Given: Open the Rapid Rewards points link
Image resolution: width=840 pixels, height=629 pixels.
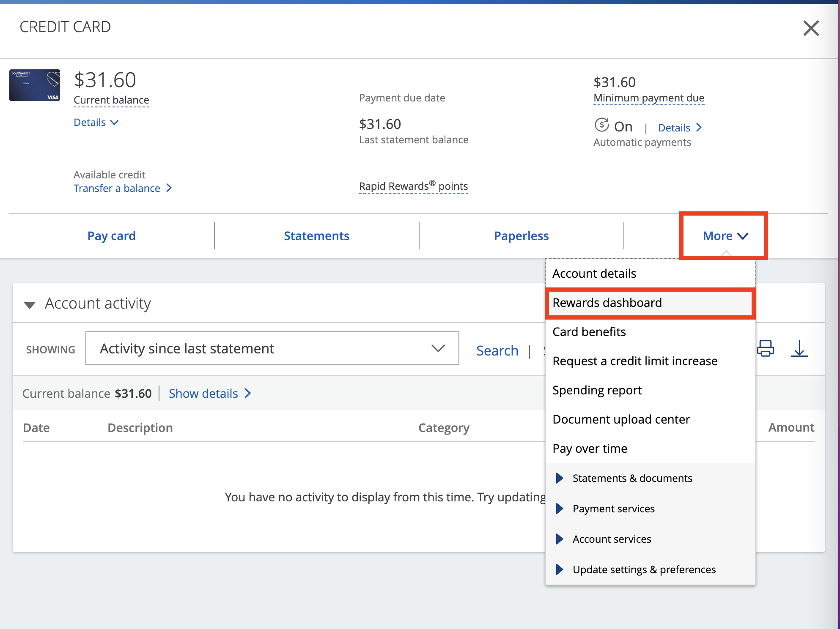Looking at the screenshot, I should click(413, 186).
